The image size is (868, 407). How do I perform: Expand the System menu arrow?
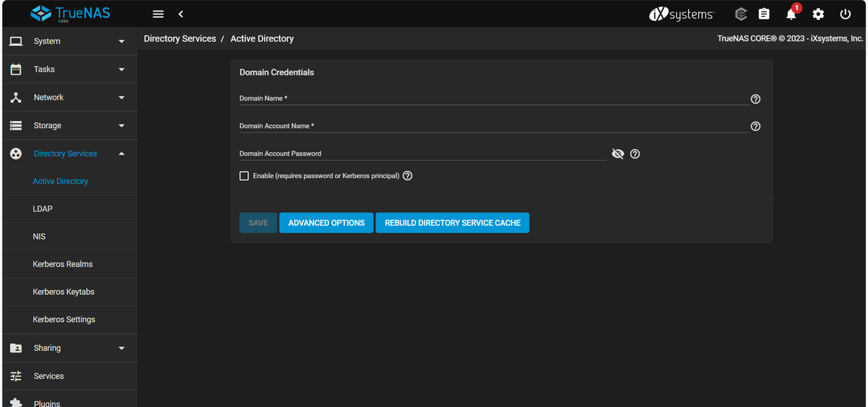tap(122, 42)
